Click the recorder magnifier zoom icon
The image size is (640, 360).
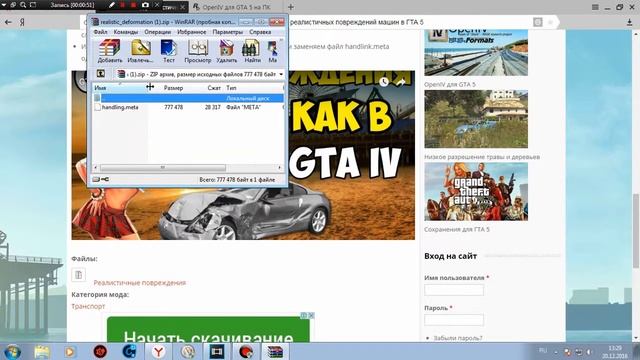tap(23, 5)
